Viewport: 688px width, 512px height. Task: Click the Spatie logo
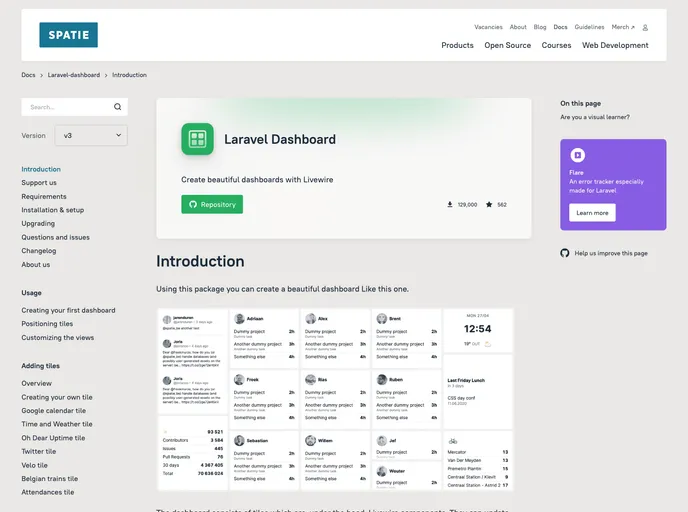(68, 35)
